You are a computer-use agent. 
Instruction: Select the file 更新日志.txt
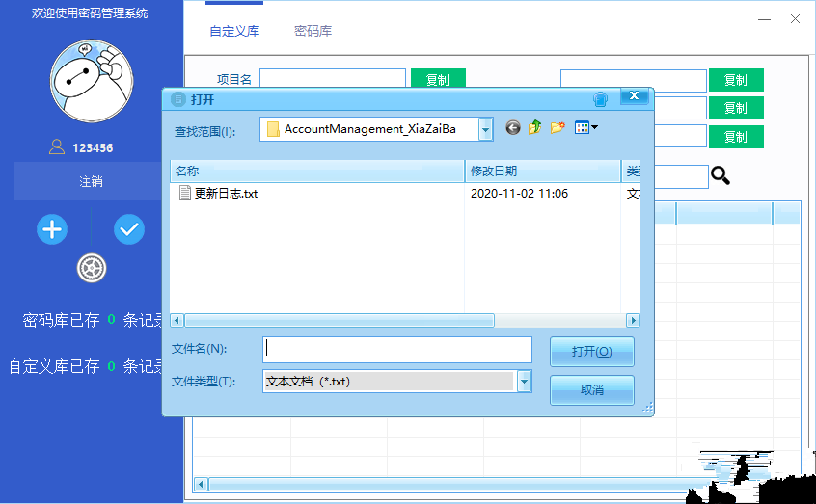(x=226, y=194)
